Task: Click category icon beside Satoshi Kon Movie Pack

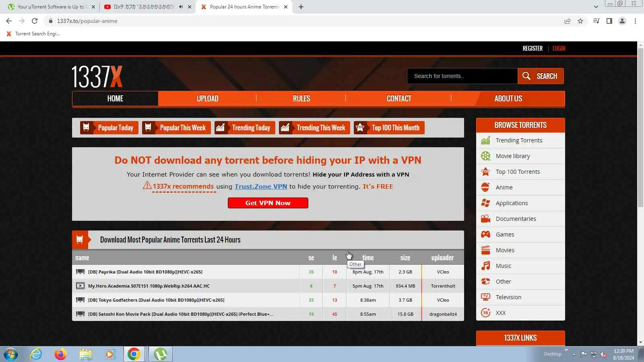Action: tap(80, 314)
